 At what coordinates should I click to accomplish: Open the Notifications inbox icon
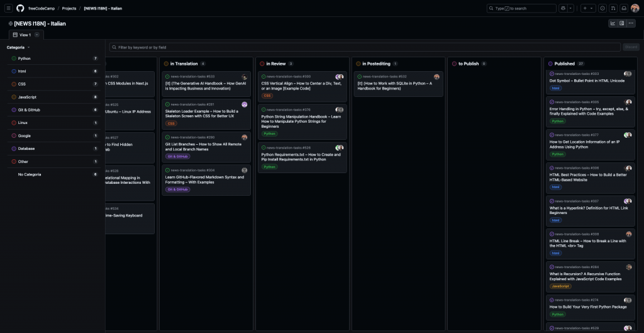624,8
